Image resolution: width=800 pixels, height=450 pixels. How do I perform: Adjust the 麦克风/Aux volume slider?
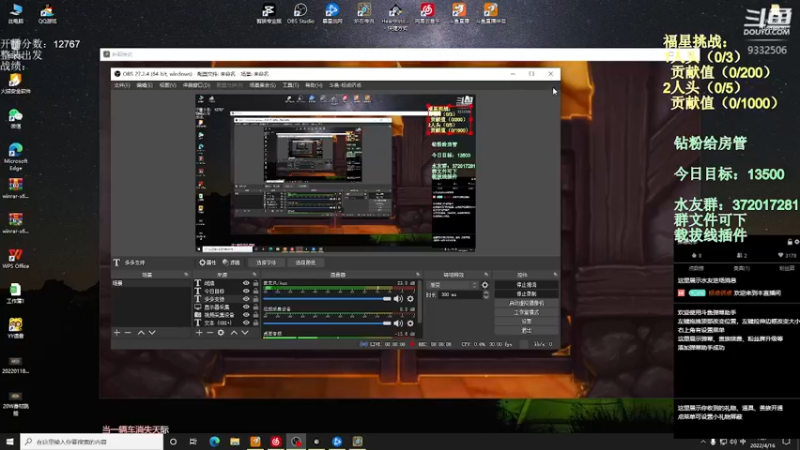click(x=327, y=298)
